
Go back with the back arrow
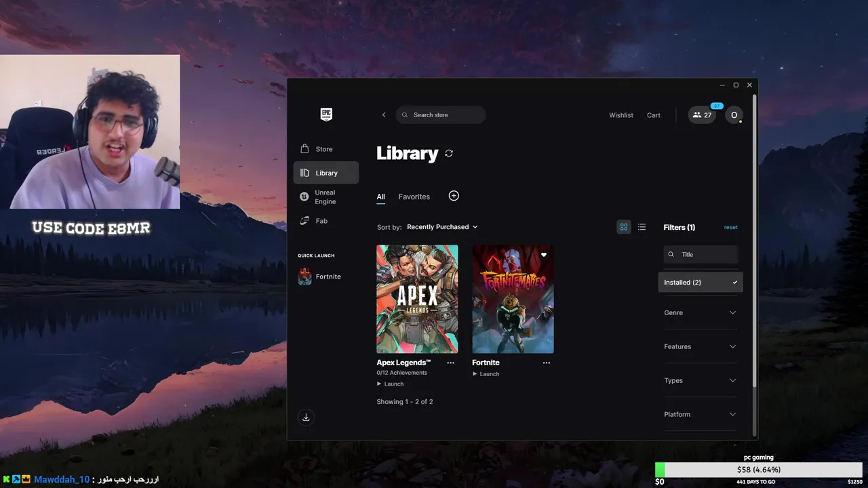click(x=384, y=115)
